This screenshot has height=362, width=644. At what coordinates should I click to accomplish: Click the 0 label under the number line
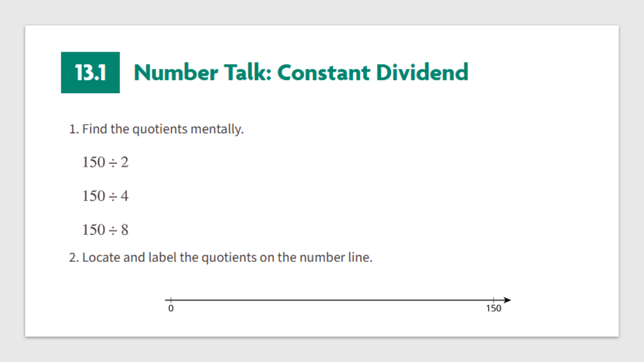pos(171,308)
